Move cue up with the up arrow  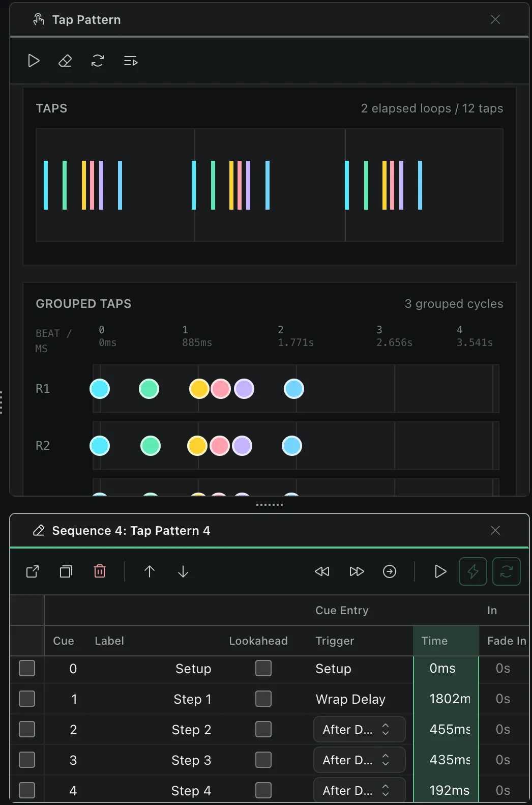pos(150,571)
